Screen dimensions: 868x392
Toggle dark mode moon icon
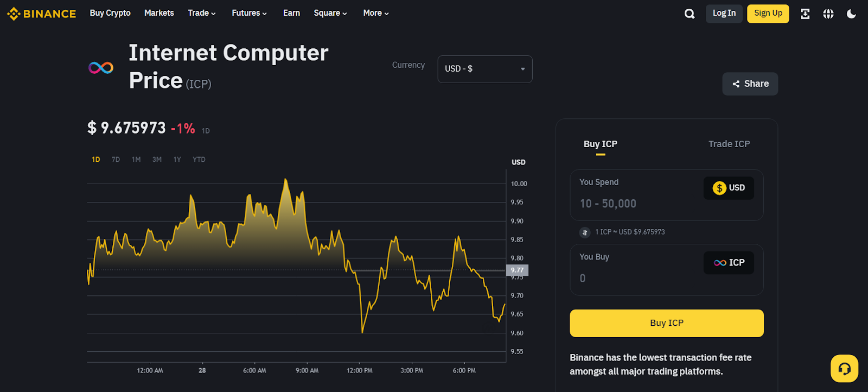(x=851, y=14)
